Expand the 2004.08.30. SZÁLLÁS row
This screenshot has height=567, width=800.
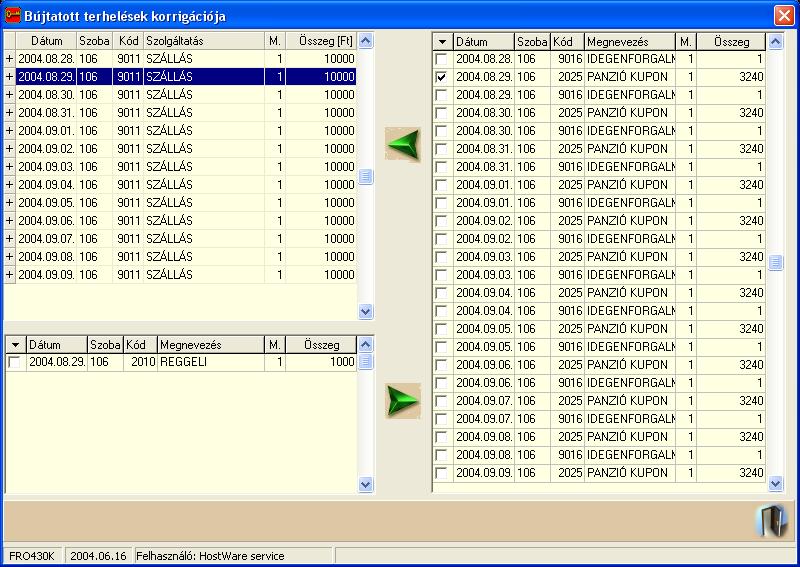pyautogui.click(x=9, y=94)
